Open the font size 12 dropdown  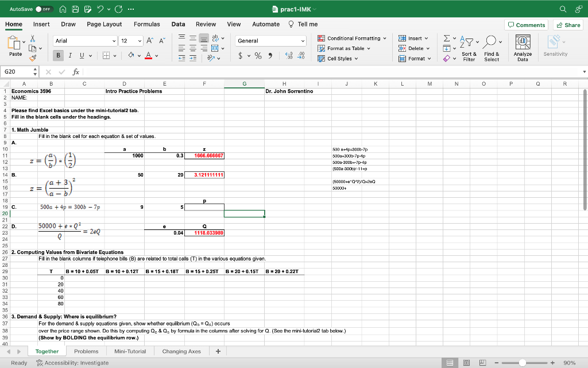pyautogui.click(x=131, y=40)
